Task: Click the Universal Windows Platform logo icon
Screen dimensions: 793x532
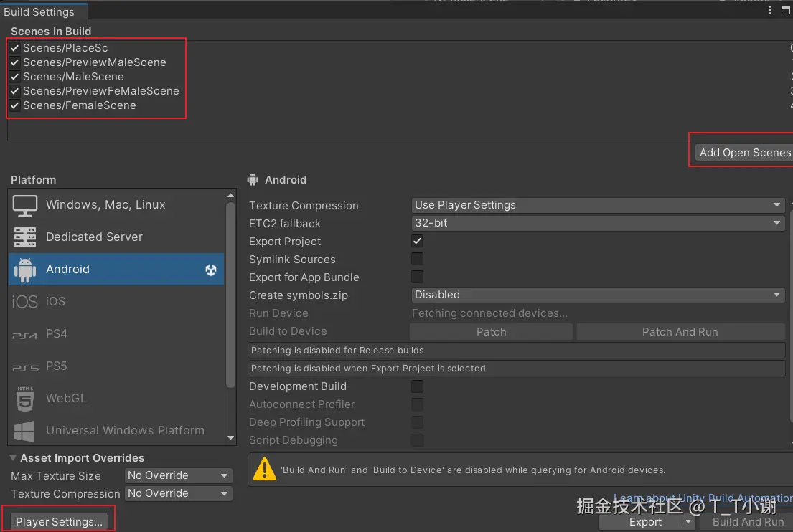Action: coord(24,431)
